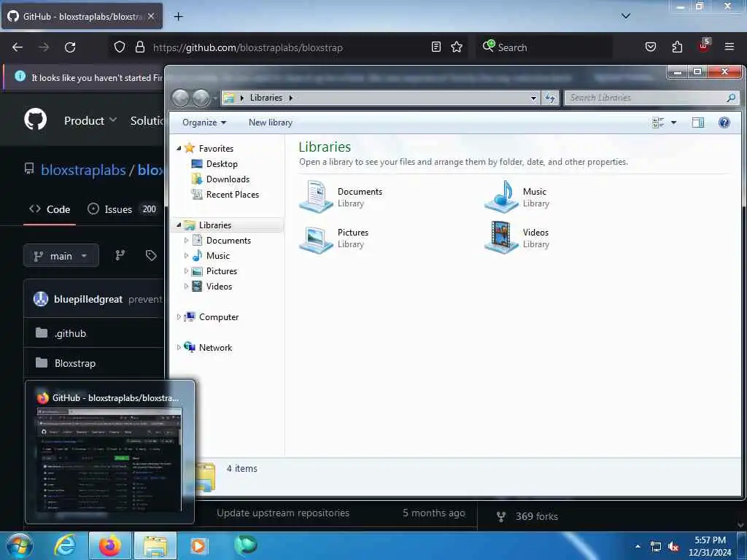747x560 pixels.
Task: Click the Explorer back navigation button
Action: coord(181,98)
